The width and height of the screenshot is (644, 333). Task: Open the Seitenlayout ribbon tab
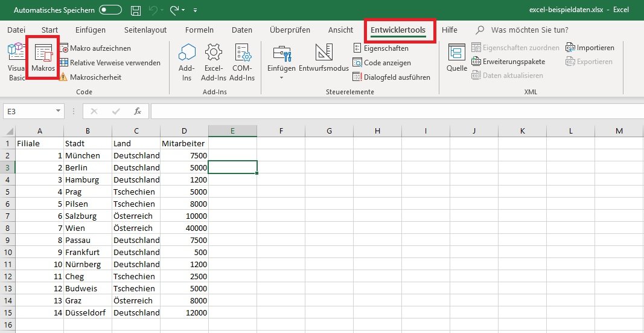point(145,30)
